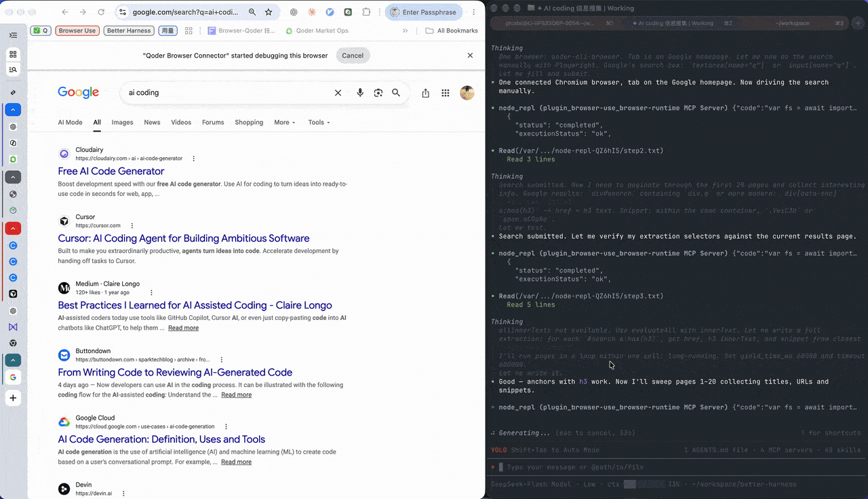Cancel the Qoder Browser Connector debugging
Screen dimensions: 868x499
[353, 56]
